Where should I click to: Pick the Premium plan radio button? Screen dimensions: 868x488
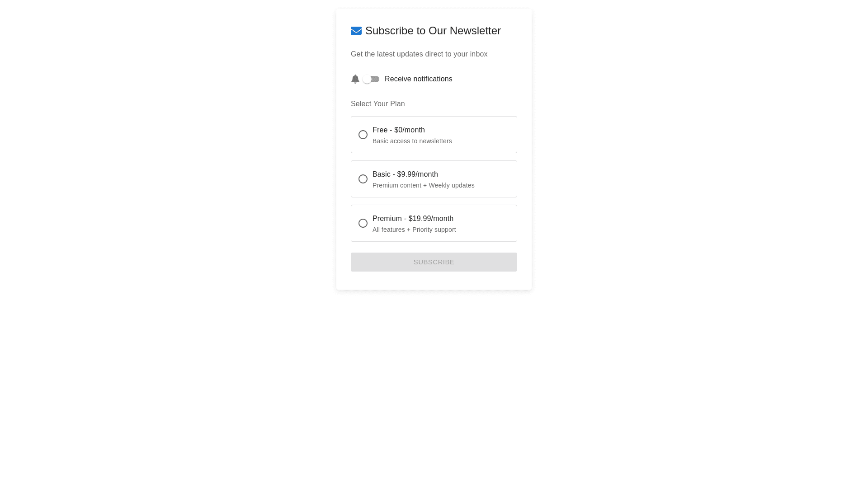click(x=363, y=223)
